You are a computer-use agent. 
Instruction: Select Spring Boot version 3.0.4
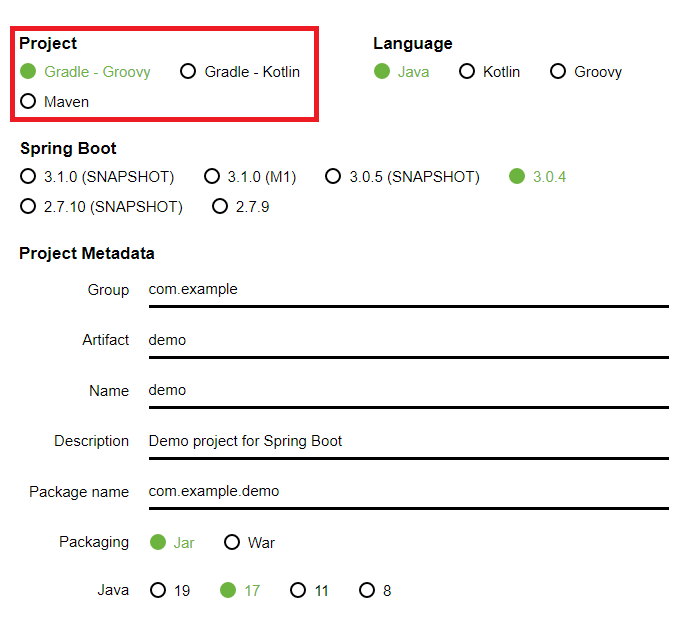[538, 176]
